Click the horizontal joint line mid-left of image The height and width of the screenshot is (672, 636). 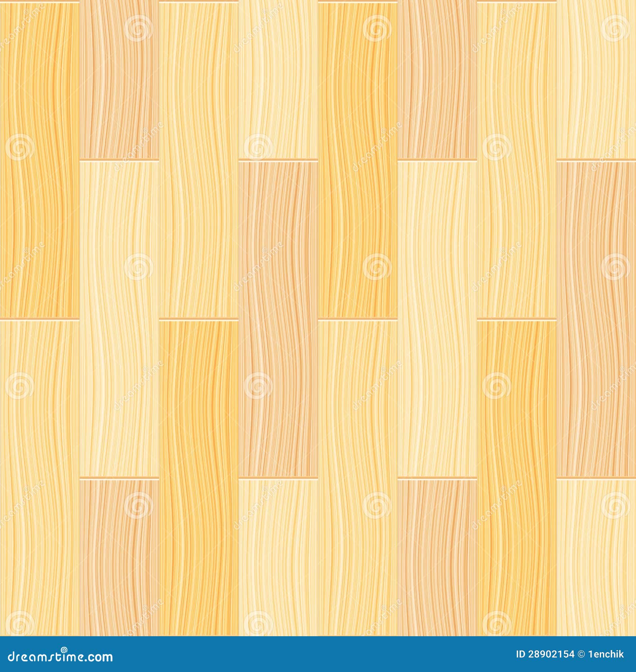point(40,318)
